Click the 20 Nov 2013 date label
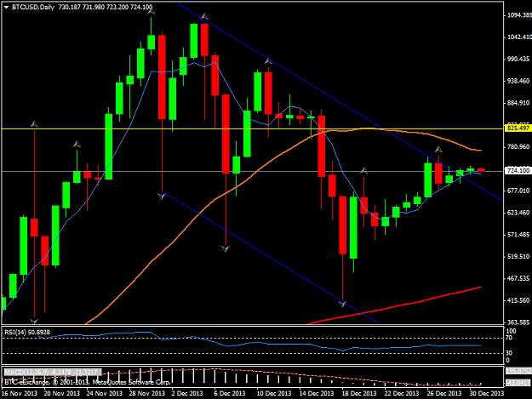Screen dimensions: 532x399 62,393
